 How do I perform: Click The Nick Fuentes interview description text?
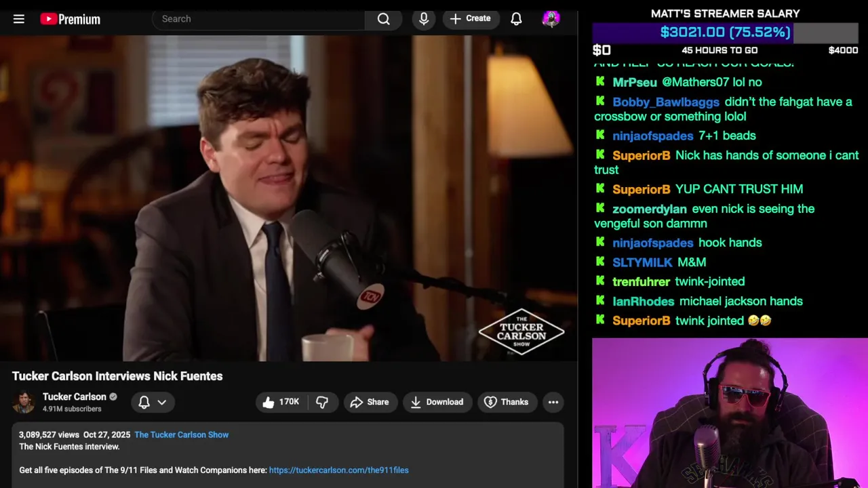tap(69, 447)
